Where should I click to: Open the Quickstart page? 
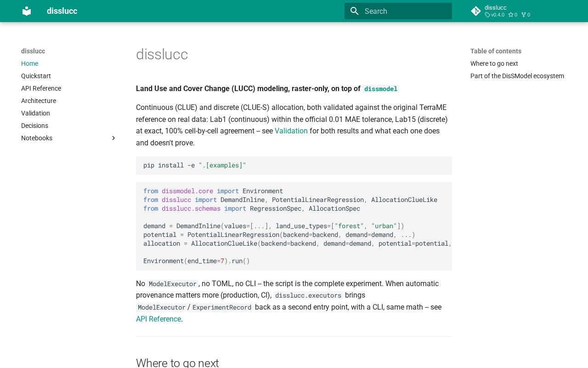click(x=36, y=76)
